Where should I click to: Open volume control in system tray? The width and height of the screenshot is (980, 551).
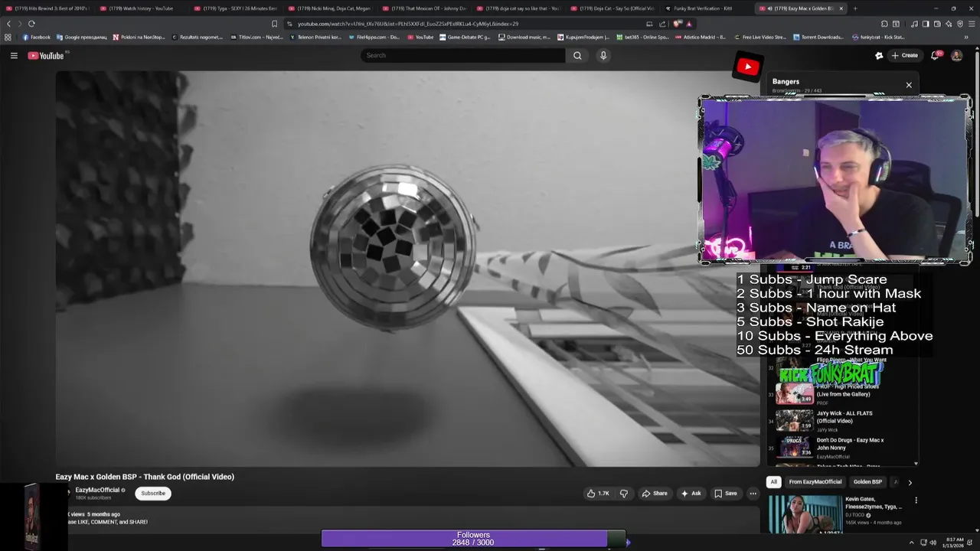[x=933, y=543]
